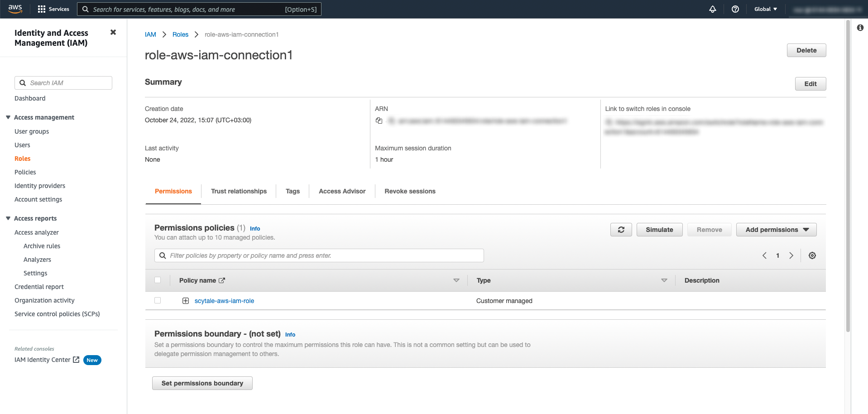Click the Remove policy button
This screenshot has width=868, height=414.
click(709, 230)
